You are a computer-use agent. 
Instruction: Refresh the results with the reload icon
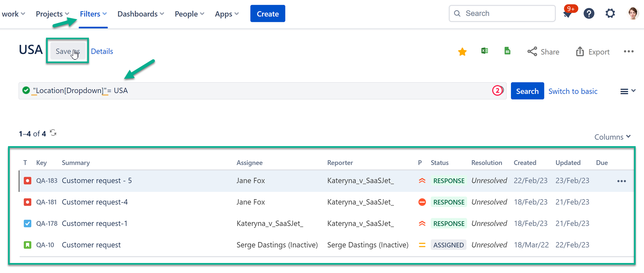pos(53,133)
